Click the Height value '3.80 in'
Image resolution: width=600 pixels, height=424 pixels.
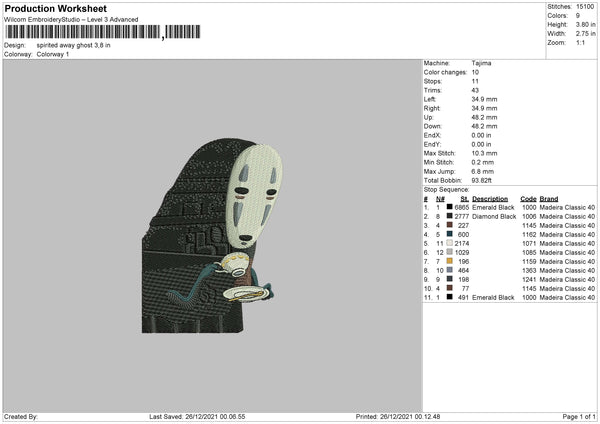[x=585, y=24]
